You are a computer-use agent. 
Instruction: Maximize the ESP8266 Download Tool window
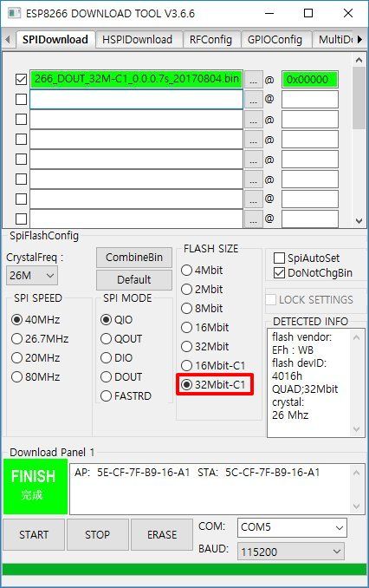tap(308, 14)
